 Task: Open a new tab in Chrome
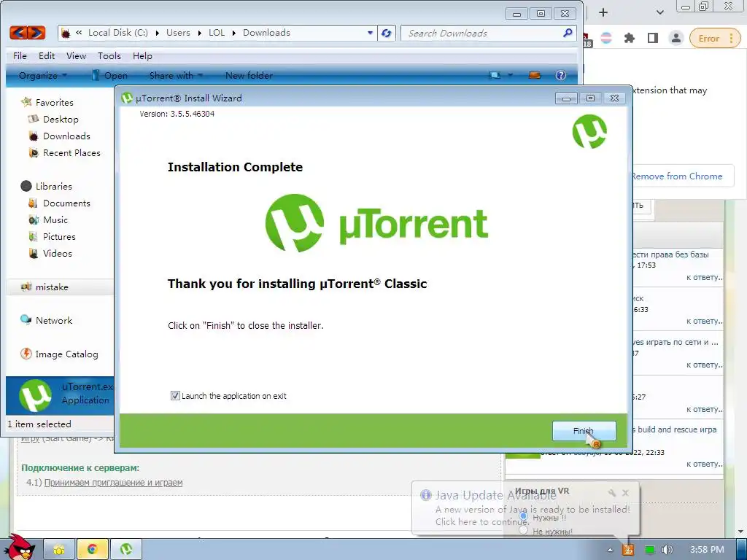coord(603,12)
